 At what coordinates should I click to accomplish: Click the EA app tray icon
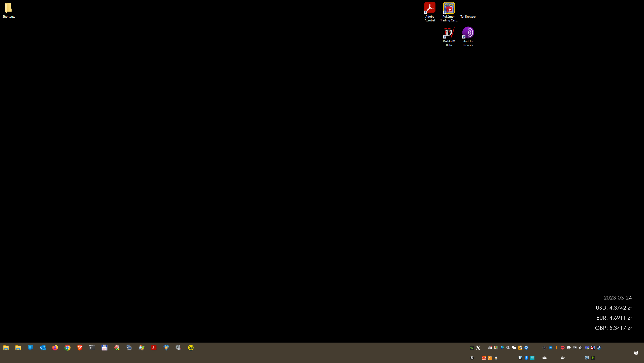562,348
